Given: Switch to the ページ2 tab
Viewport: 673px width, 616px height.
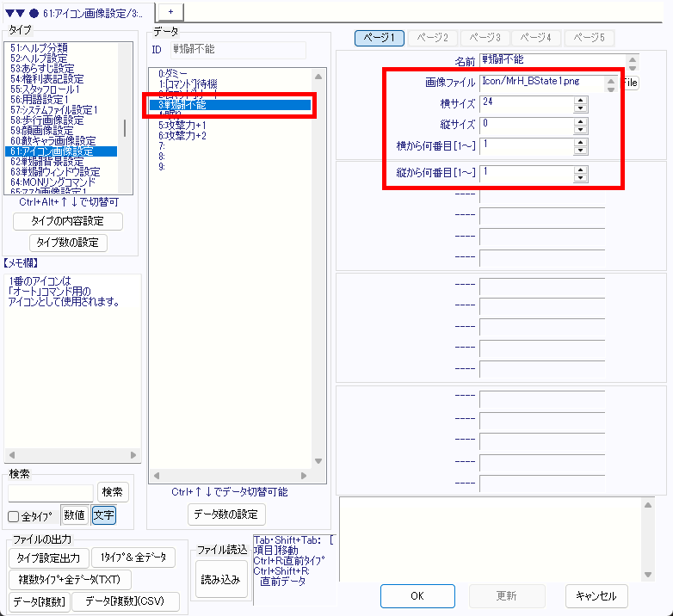Looking at the screenshot, I should (433, 38).
